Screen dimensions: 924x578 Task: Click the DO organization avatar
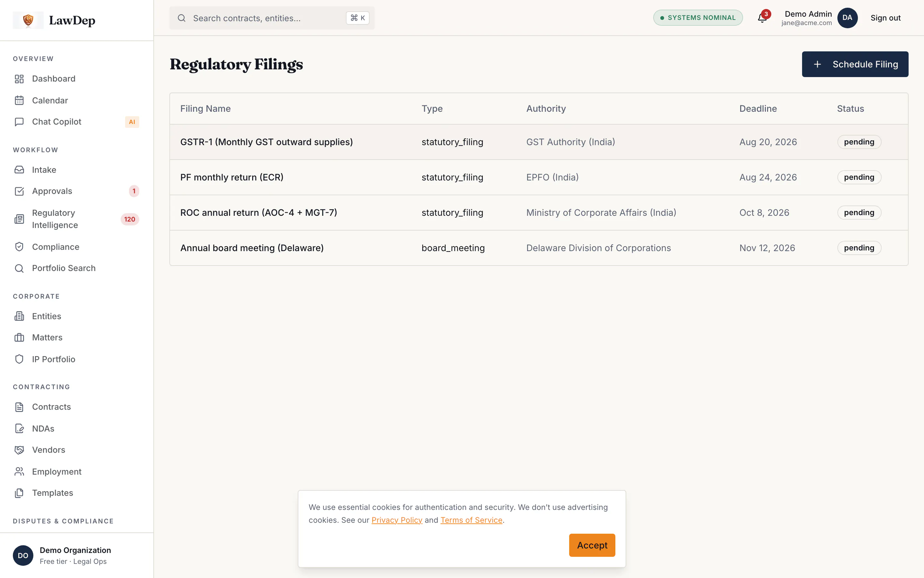[23, 556]
